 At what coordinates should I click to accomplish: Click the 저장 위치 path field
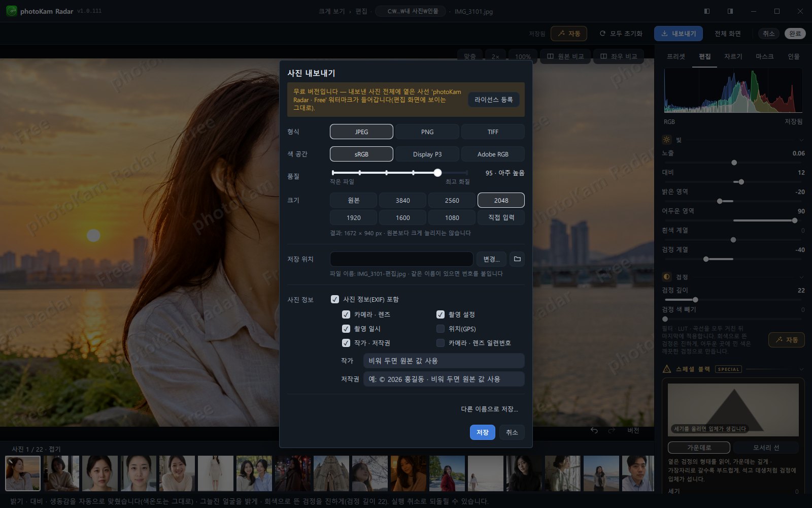click(401, 259)
